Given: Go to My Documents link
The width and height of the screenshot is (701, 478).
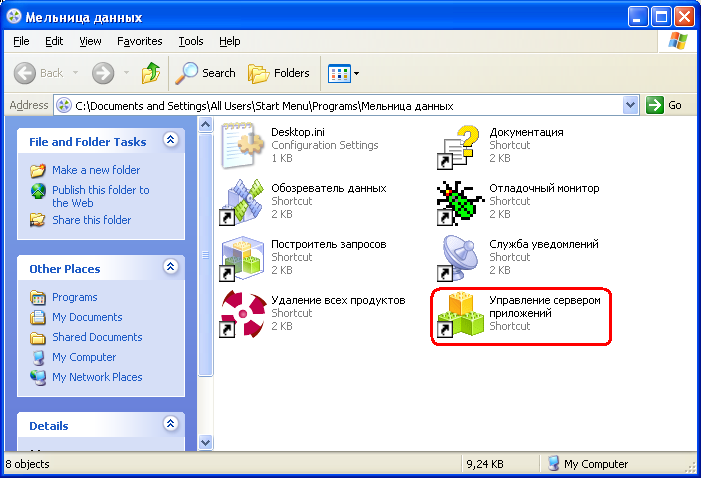Looking at the screenshot, I should click(x=87, y=317).
